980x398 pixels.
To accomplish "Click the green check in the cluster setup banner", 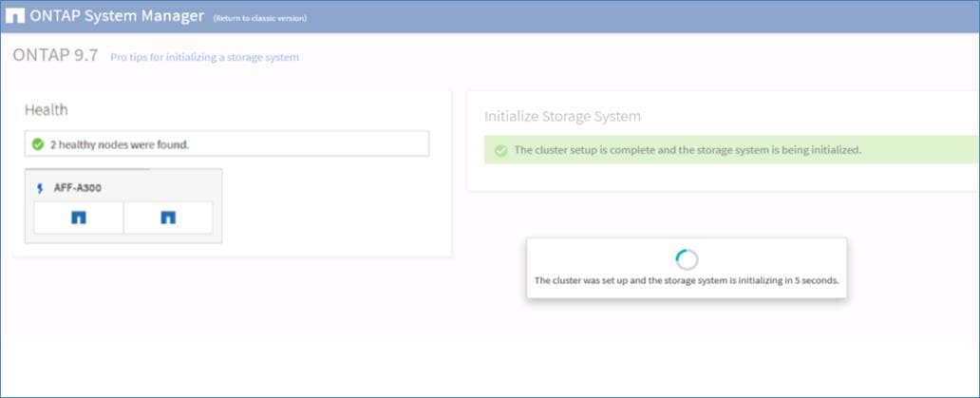I will coord(500,151).
